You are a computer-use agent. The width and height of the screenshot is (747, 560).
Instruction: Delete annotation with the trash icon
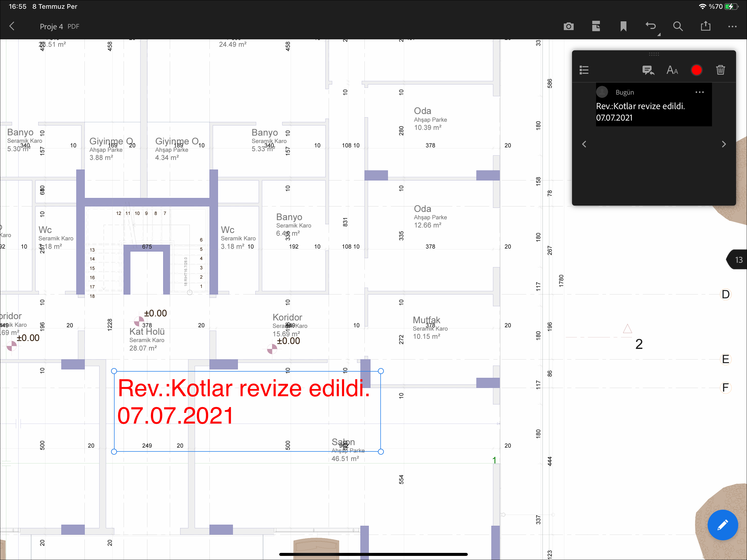click(720, 70)
